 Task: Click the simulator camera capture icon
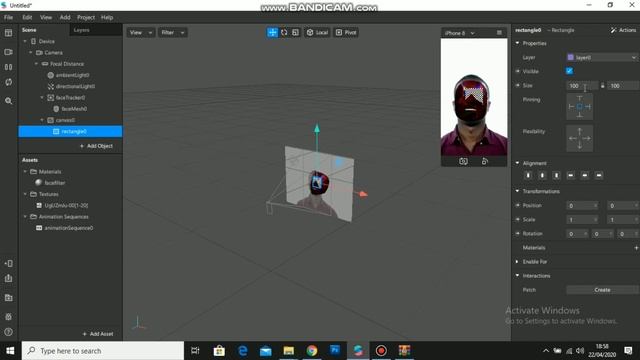point(463,161)
